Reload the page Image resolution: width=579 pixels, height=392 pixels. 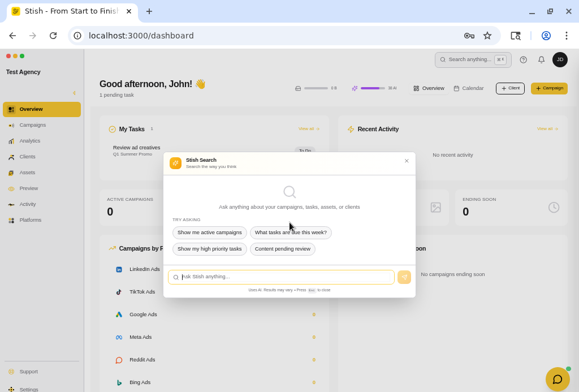[x=53, y=36]
